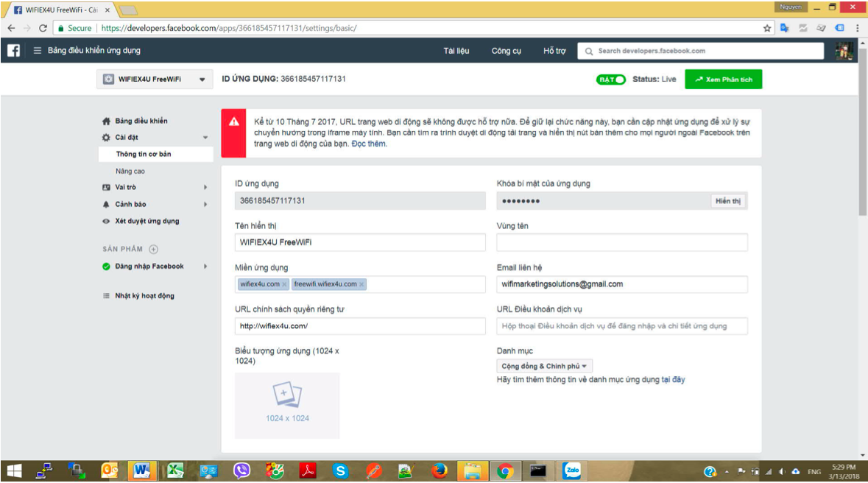Click the Xem Phân tích button
Image resolution: width=868 pixels, height=483 pixels.
723,80
